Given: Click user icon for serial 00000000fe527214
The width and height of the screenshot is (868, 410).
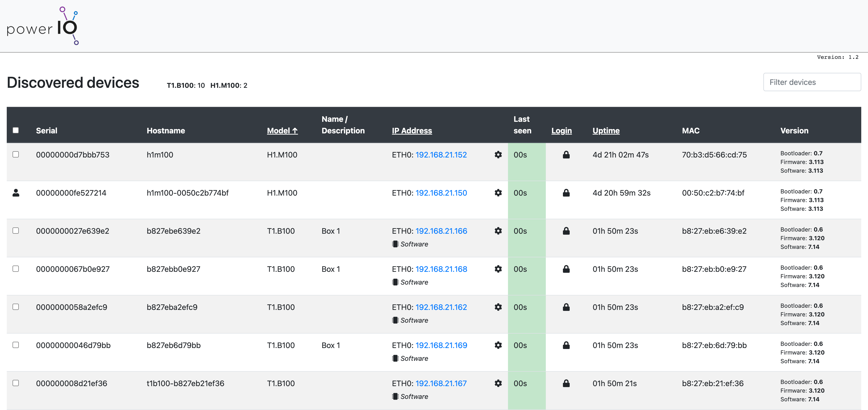Looking at the screenshot, I should [x=16, y=193].
